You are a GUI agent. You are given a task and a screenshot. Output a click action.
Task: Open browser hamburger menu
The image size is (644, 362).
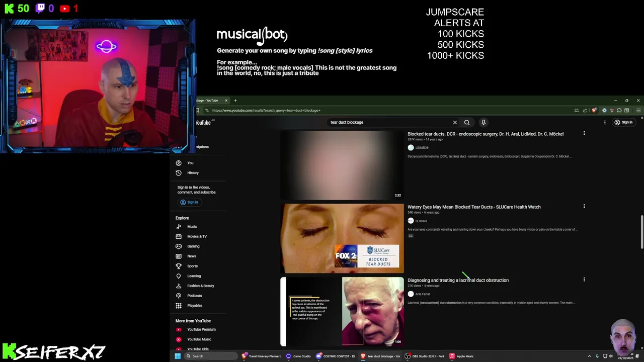(638, 111)
